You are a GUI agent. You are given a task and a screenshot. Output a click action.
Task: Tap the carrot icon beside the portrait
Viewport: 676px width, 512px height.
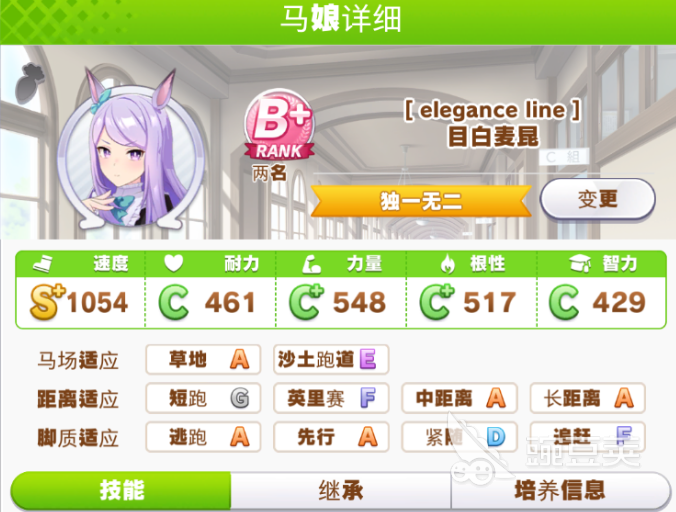(30, 83)
